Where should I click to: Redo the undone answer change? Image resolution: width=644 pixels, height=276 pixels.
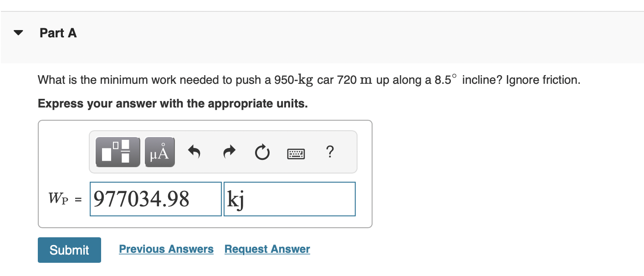[x=228, y=152]
